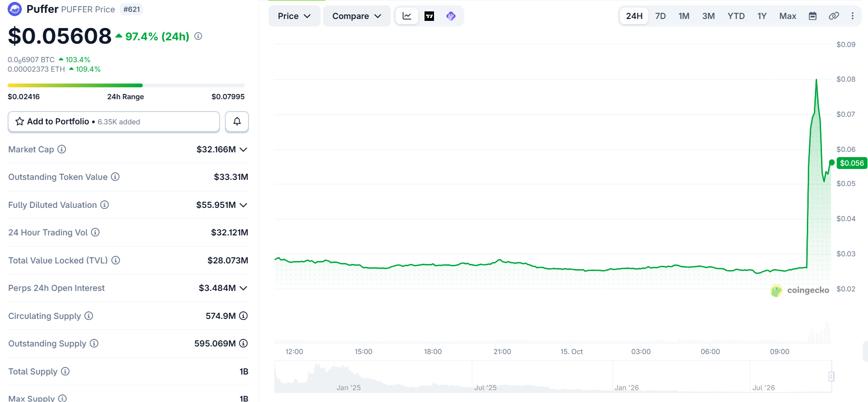Click the 24h Range progress bar
Viewport: 868px width, 402px height.
coord(126,85)
